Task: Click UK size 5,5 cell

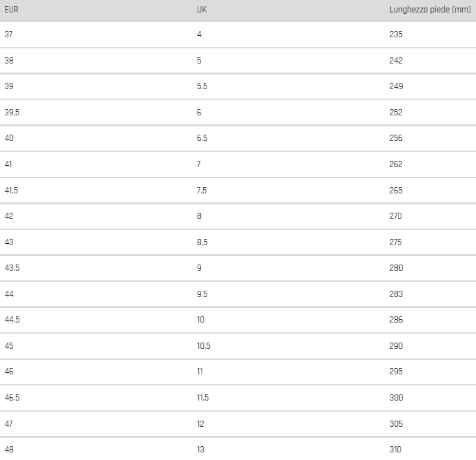Action: click(x=202, y=86)
